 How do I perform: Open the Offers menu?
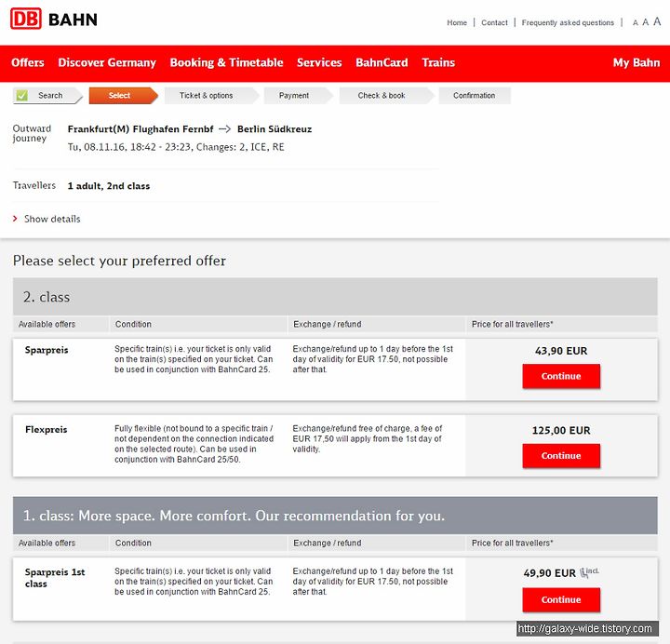coord(28,63)
